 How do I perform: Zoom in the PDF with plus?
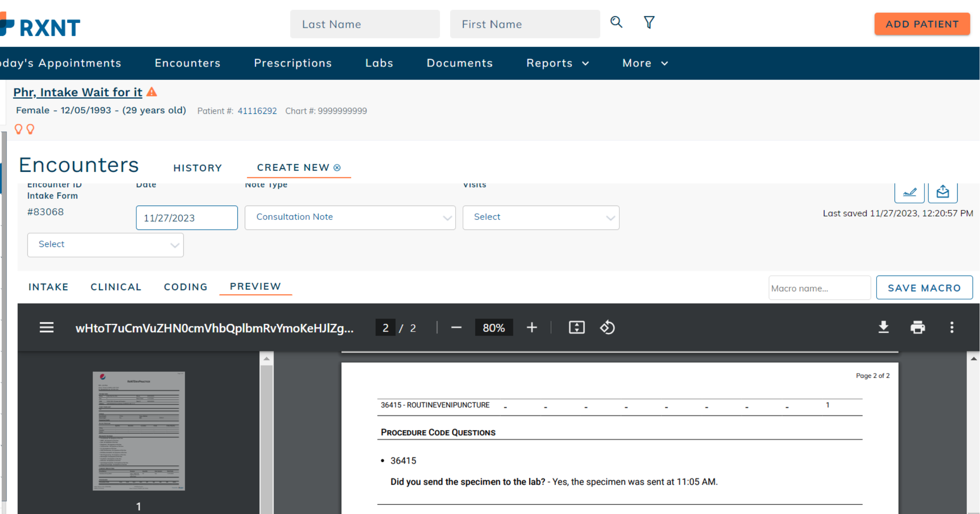tap(532, 328)
